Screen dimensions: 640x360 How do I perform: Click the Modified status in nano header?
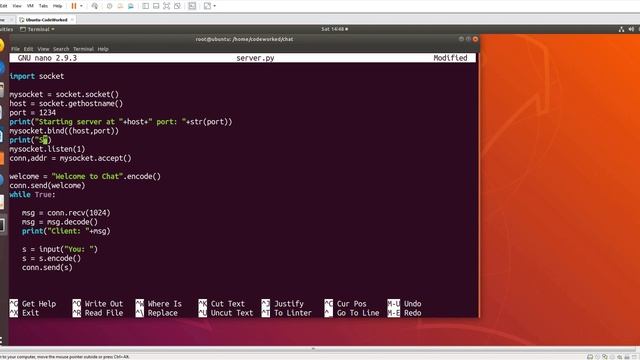(450, 58)
